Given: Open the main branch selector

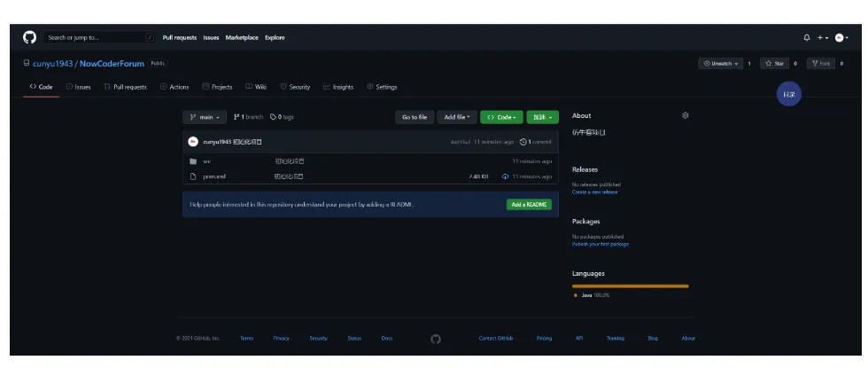Looking at the screenshot, I should [x=205, y=117].
